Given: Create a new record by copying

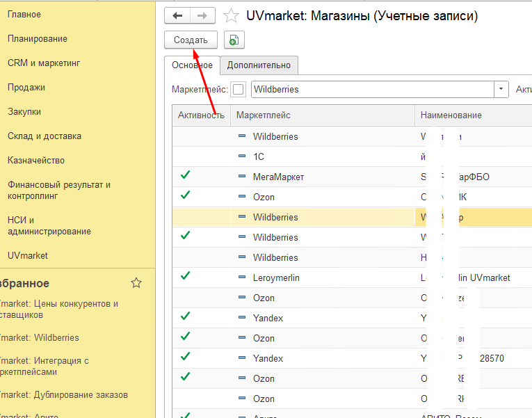Looking at the screenshot, I should (x=234, y=40).
